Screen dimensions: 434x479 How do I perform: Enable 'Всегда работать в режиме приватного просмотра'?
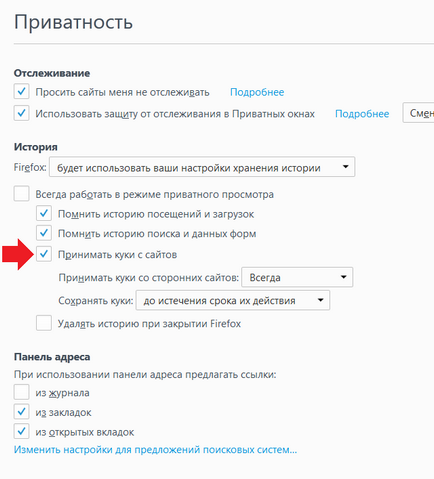[21, 194]
